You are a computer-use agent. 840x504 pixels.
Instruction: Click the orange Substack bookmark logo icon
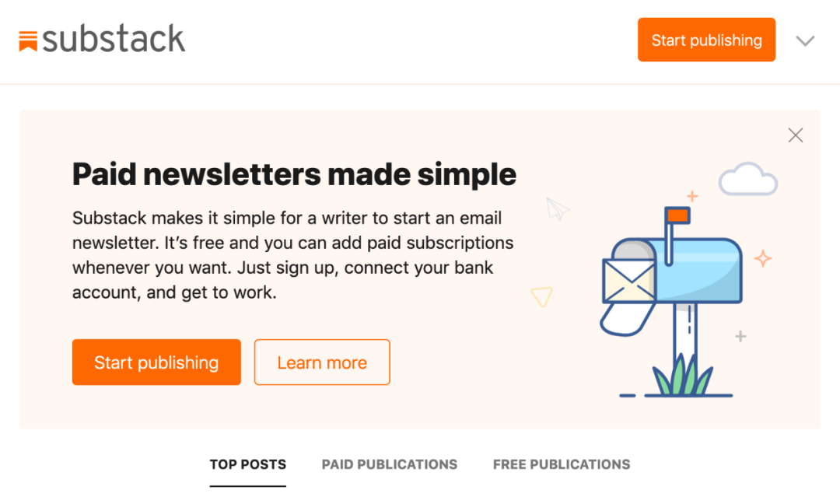pyautogui.click(x=28, y=40)
